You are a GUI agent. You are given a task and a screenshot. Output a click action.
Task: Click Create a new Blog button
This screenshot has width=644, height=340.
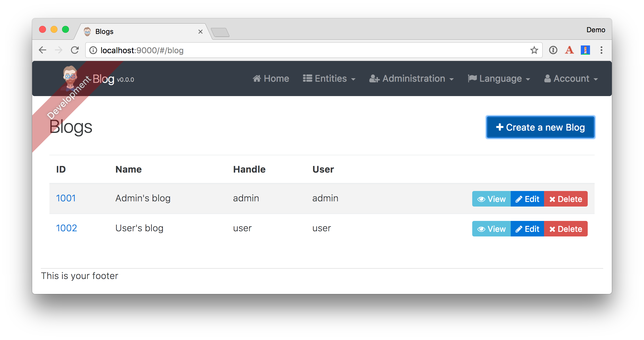[540, 127]
